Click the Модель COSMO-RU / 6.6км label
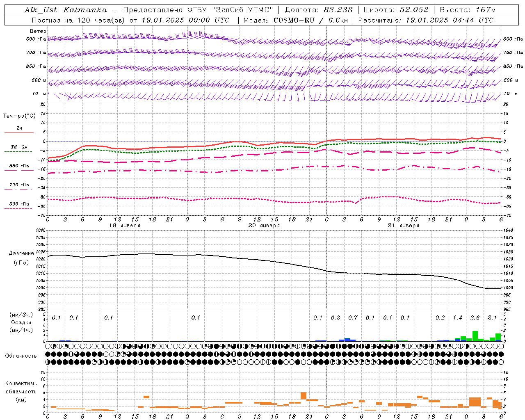The image size is (525, 420). click(x=296, y=20)
